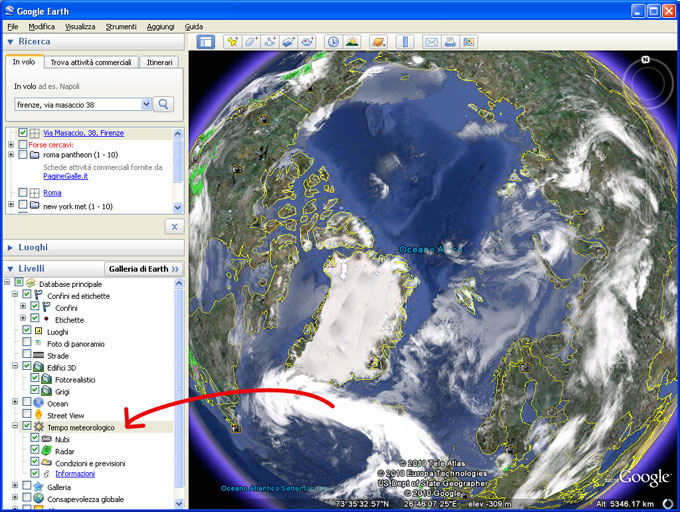Viewport: 680px width, 512px height.
Task: Expand the roma pantheon results folder
Action: [11, 154]
